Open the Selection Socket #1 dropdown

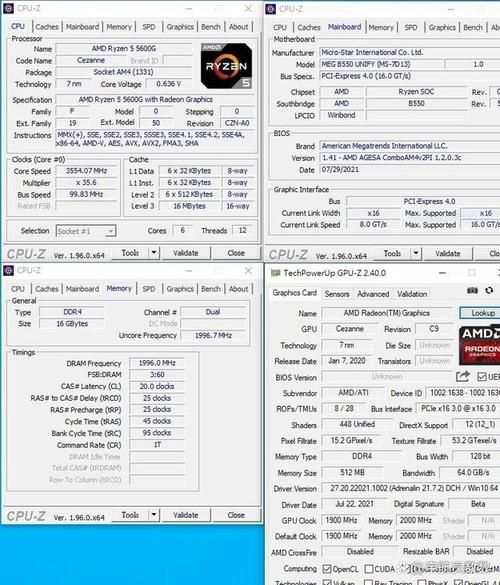click(86, 231)
